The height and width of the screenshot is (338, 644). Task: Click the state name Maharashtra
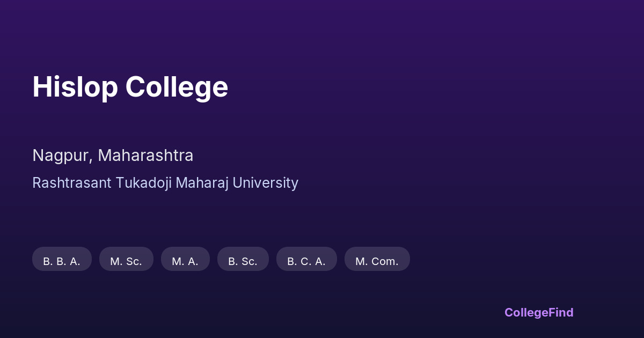145,156
